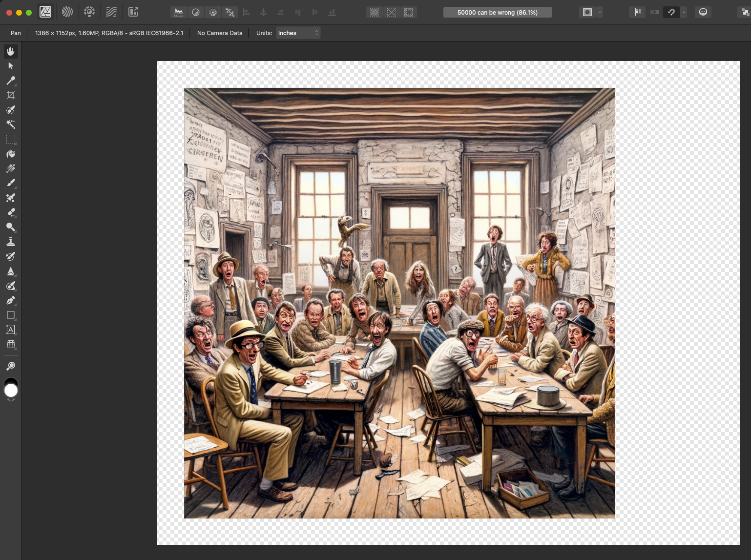Select the Undo Brush tool
Viewport: 751px width, 560px height.
pyautogui.click(x=11, y=256)
